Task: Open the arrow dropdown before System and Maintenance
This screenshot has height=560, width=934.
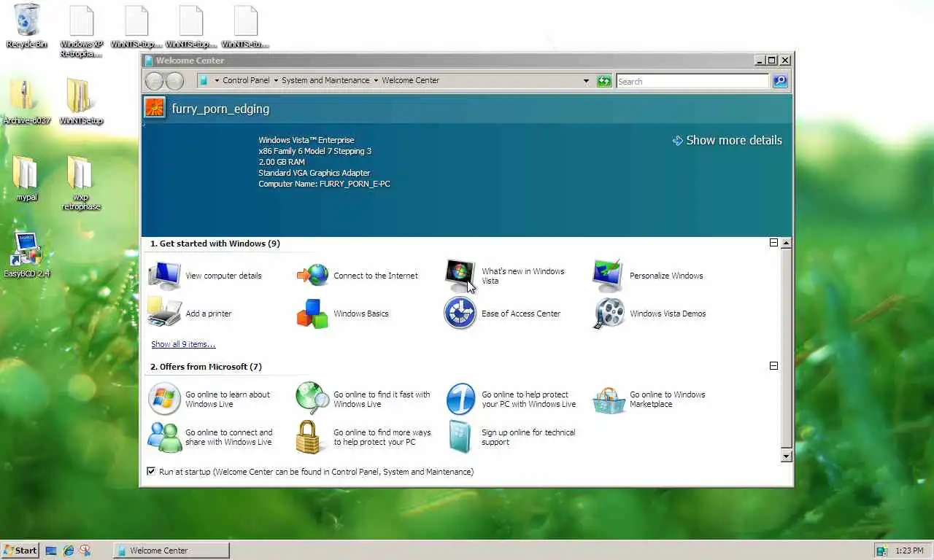Action: (x=276, y=81)
